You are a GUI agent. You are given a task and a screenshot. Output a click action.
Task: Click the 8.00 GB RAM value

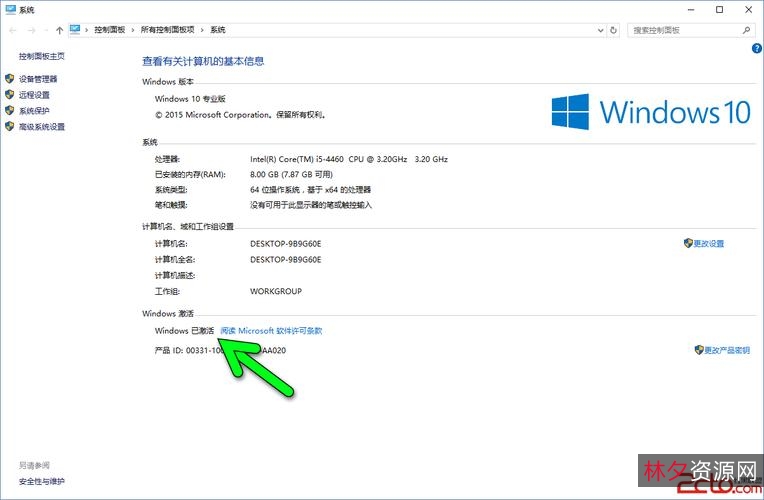pos(291,174)
